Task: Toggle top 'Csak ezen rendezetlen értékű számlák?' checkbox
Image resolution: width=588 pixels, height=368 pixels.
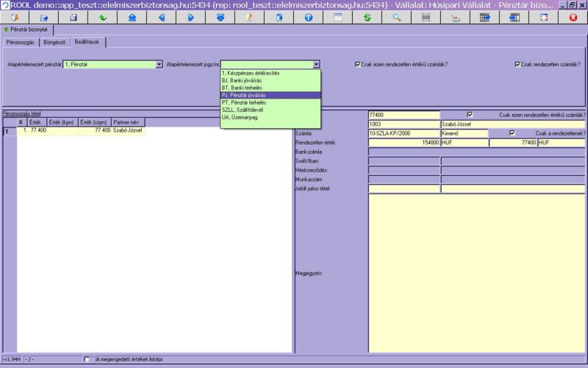Action: pos(358,65)
